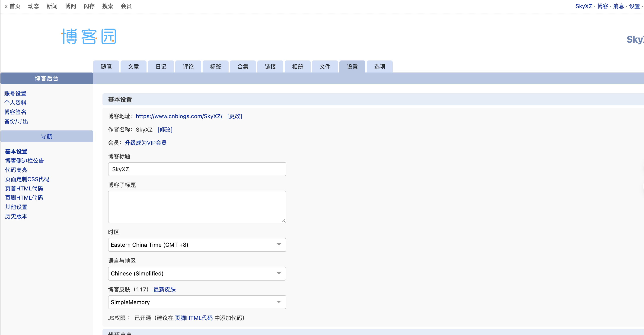This screenshot has width=644, height=335.
Task: Click the 博客园 logo
Action: click(x=89, y=36)
